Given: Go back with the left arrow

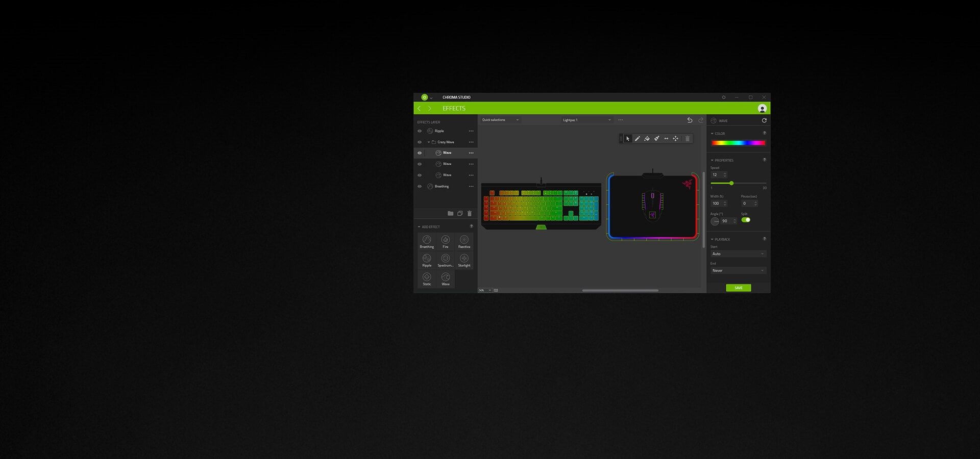Looking at the screenshot, I should tap(419, 108).
